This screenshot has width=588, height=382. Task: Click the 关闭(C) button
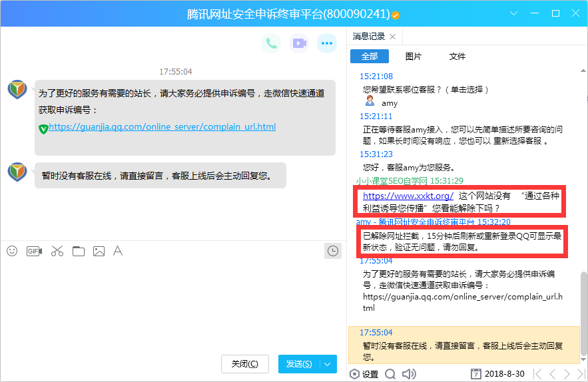point(245,364)
